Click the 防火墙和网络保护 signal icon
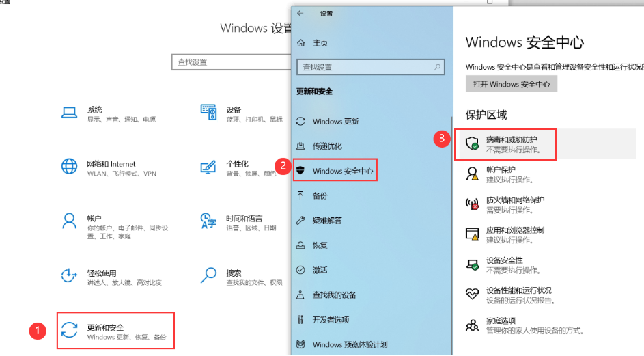This screenshot has width=644, height=356. coord(472,204)
